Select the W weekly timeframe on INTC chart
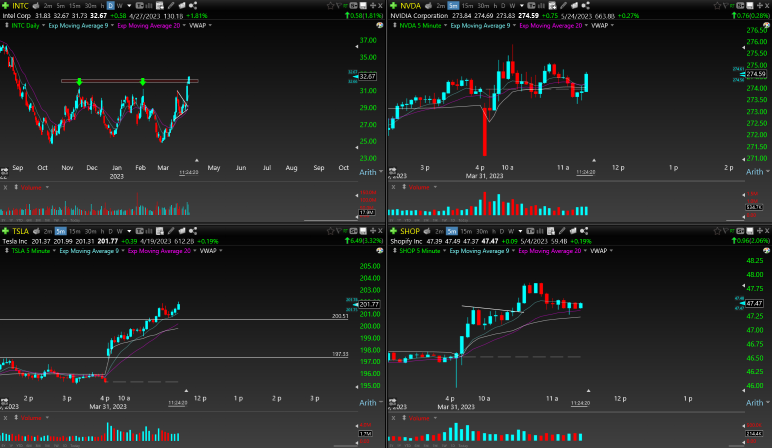This screenshot has width=772, height=448. [x=120, y=5]
